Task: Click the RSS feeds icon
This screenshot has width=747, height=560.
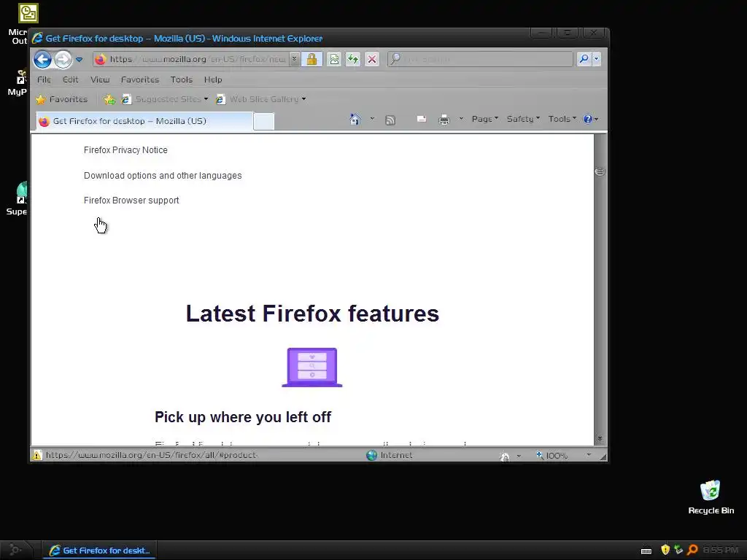Action: coord(390,120)
